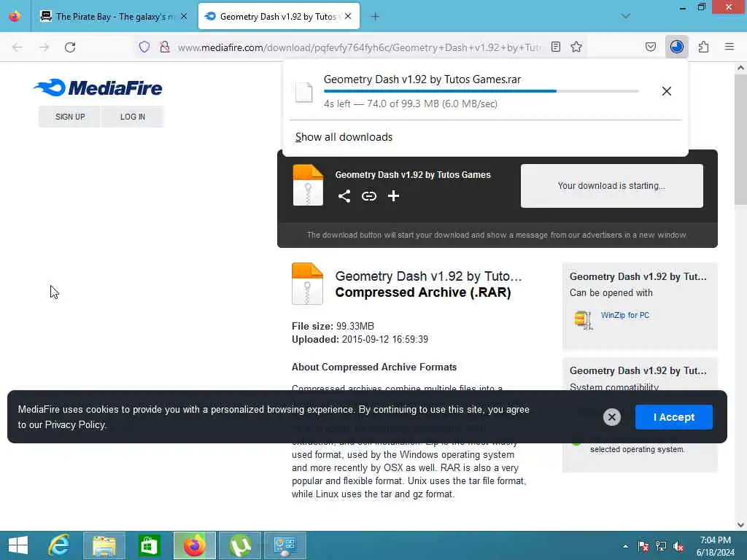Copy link with the chain icon

[368, 196]
